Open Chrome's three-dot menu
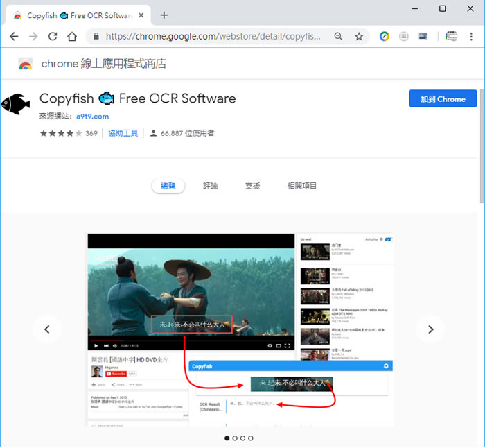Screen dimensions: 485x448 click(472, 37)
